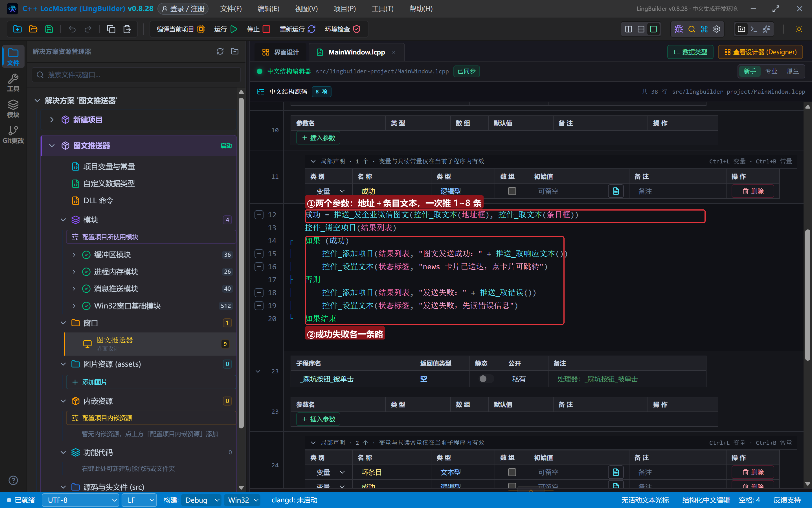
Task: Open the help question-mark icon
Action: [x=13, y=480]
